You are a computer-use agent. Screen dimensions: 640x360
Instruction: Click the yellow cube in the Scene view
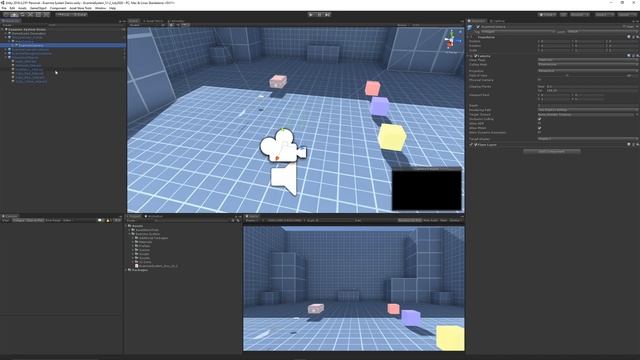392,138
